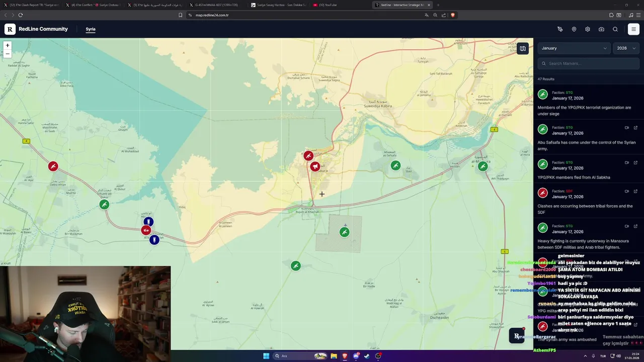Viewport: 644px width, 362px height.
Task: Click the taskbar search box Ara
Action: [300, 356]
